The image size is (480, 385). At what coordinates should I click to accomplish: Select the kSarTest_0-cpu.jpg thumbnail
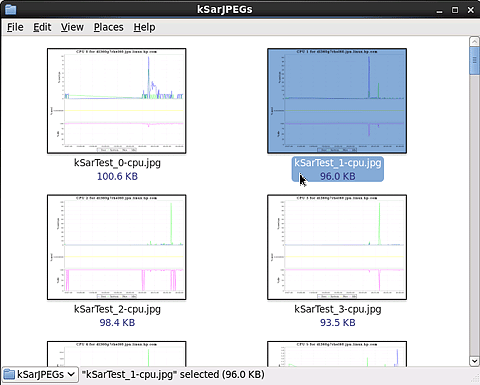(x=117, y=101)
